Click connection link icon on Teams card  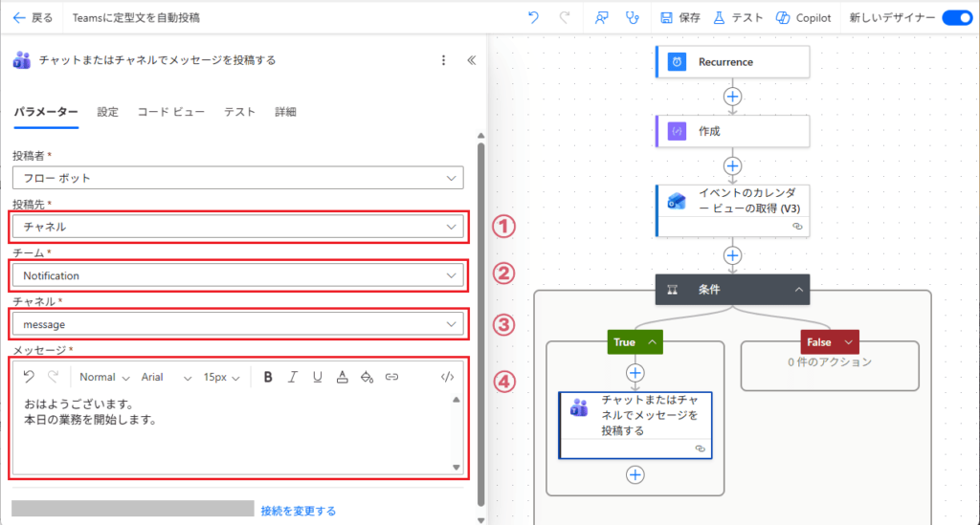700,448
